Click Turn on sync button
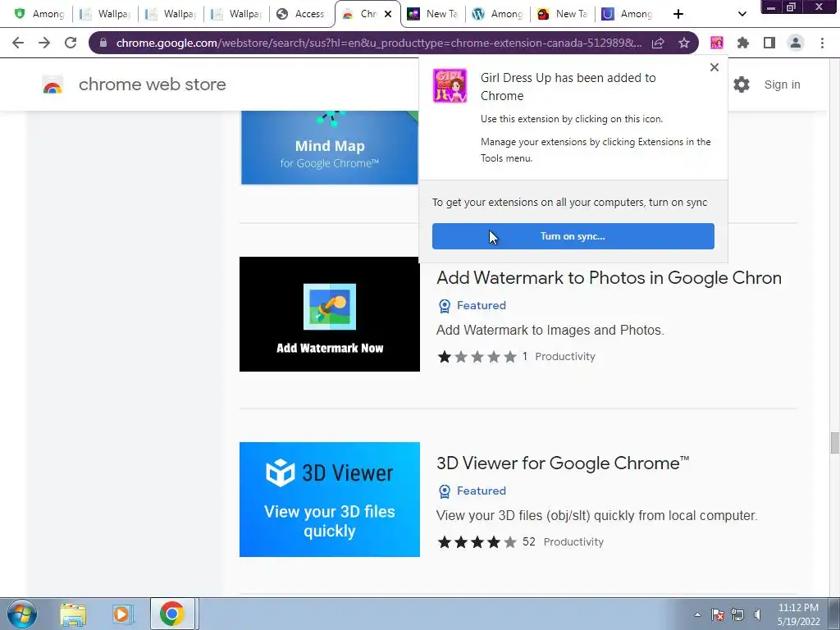 click(573, 236)
